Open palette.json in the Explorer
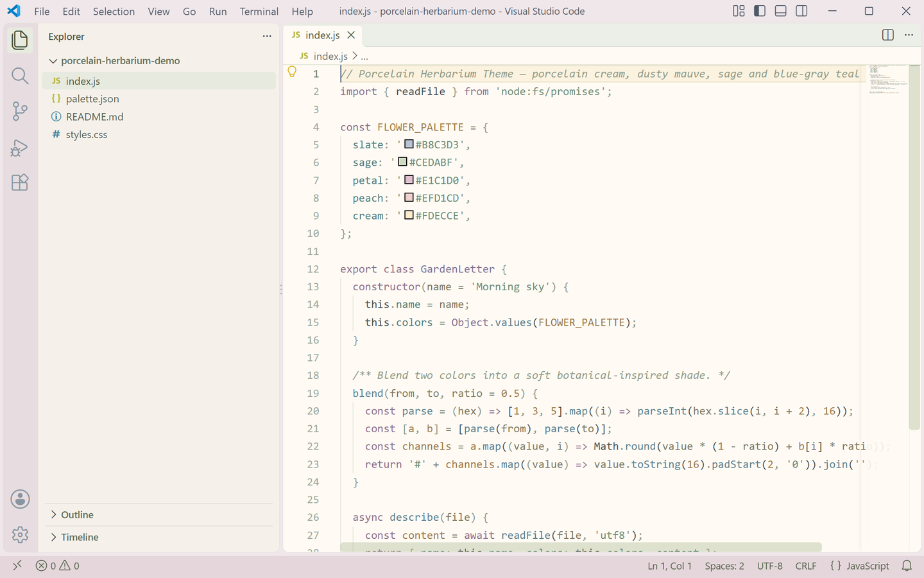This screenshot has width=924, height=578. pos(159,99)
